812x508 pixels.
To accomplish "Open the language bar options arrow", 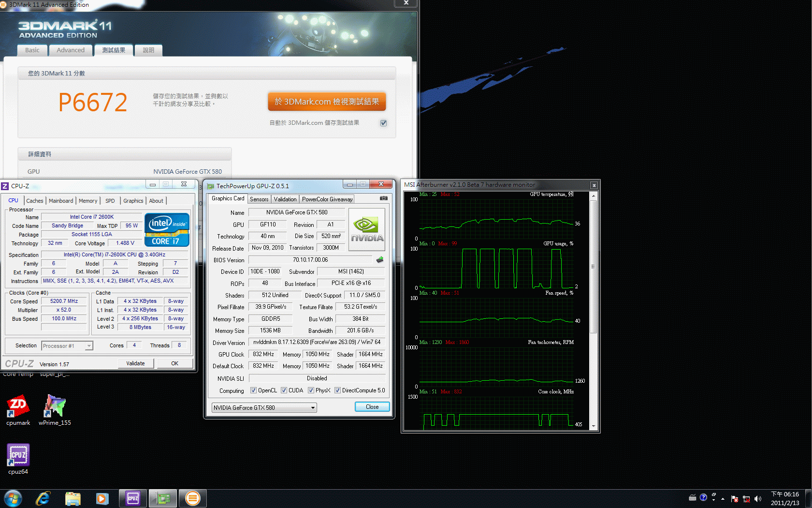I will (x=714, y=500).
